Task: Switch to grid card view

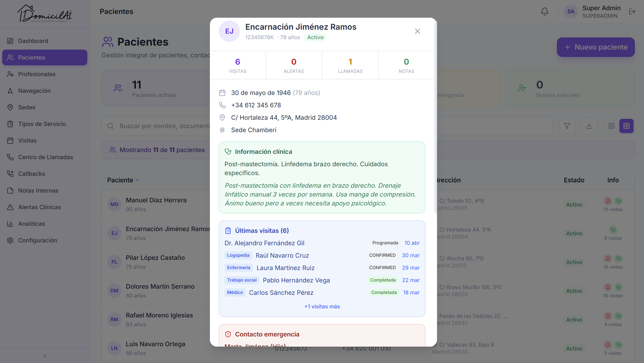Action: coord(611,126)
